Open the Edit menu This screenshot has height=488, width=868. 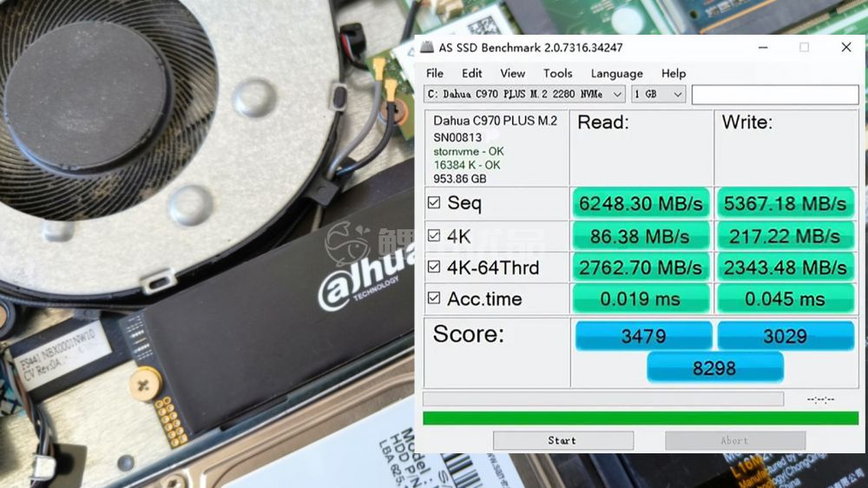click(x=471, y=73)
